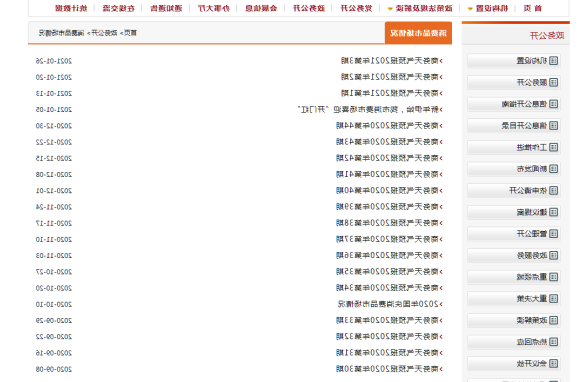Expand the 政策法规及解读 dropdown arrow in navigation

[x=390, y=9]
